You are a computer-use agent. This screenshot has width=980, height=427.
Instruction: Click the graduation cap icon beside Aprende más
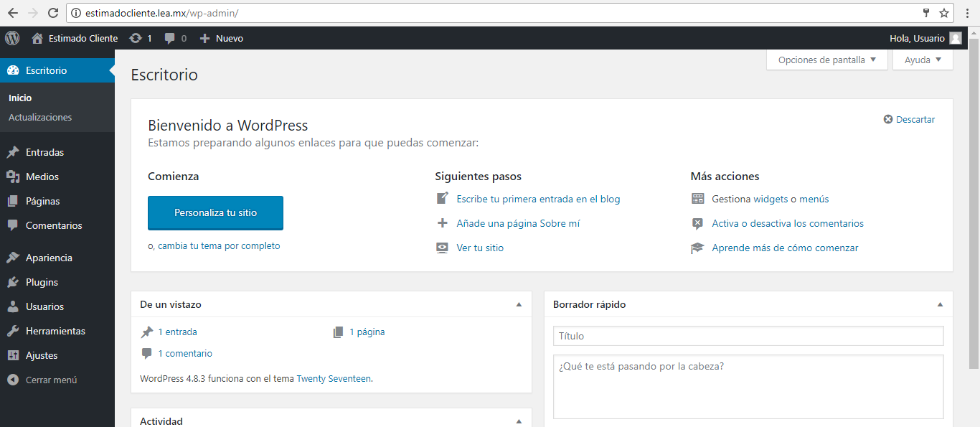697,248
